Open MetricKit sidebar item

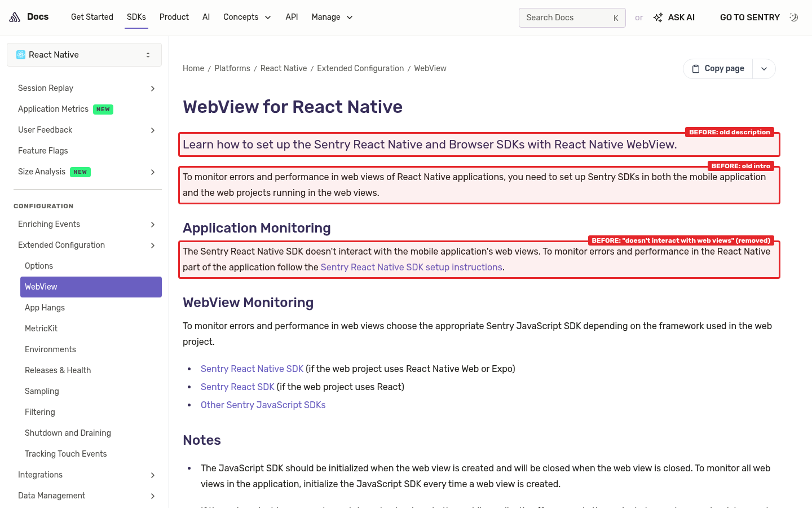click(x=41, y=329)
